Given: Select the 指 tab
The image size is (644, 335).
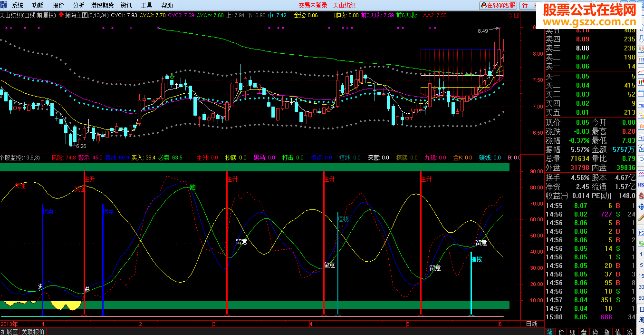Looking at the screenshot, I should [607, 331].
